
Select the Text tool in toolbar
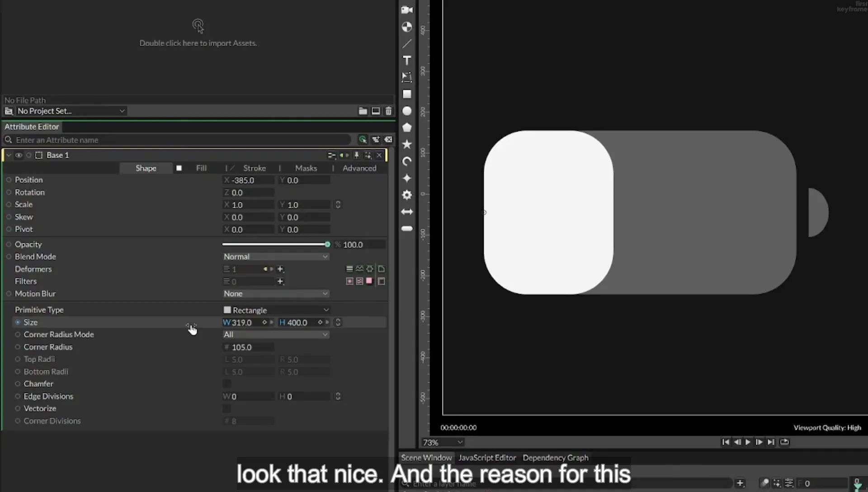point(407,61)
